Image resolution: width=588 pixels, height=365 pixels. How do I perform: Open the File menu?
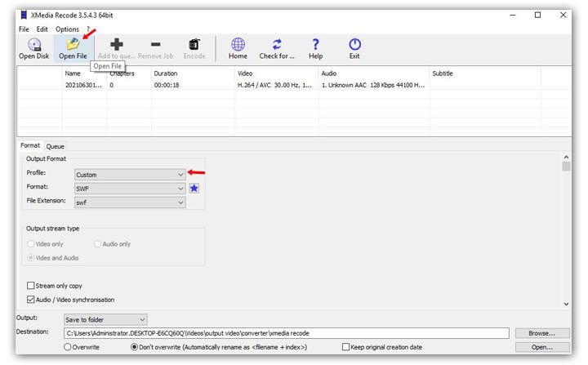coord(24,29)
